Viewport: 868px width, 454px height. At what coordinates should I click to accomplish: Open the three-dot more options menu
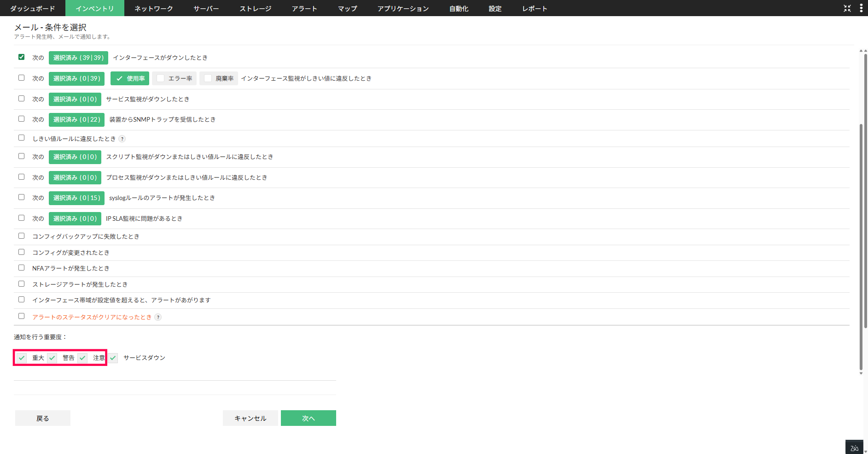[x=861, y=8]
